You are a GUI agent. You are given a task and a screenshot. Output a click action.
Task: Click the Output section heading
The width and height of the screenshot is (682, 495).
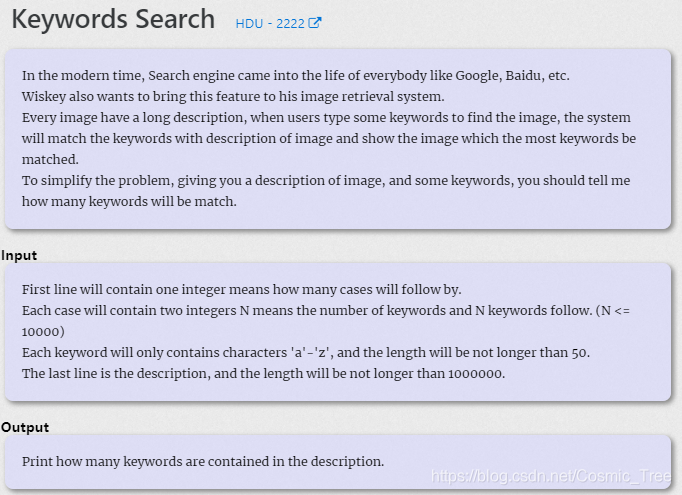click(x=25, y=427)
